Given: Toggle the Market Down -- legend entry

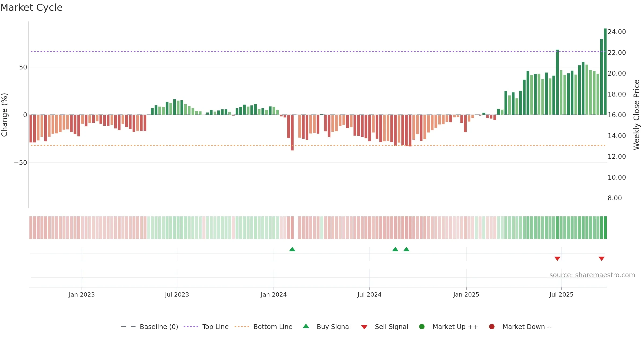Looking at the screenshot, I should point(520,327).
